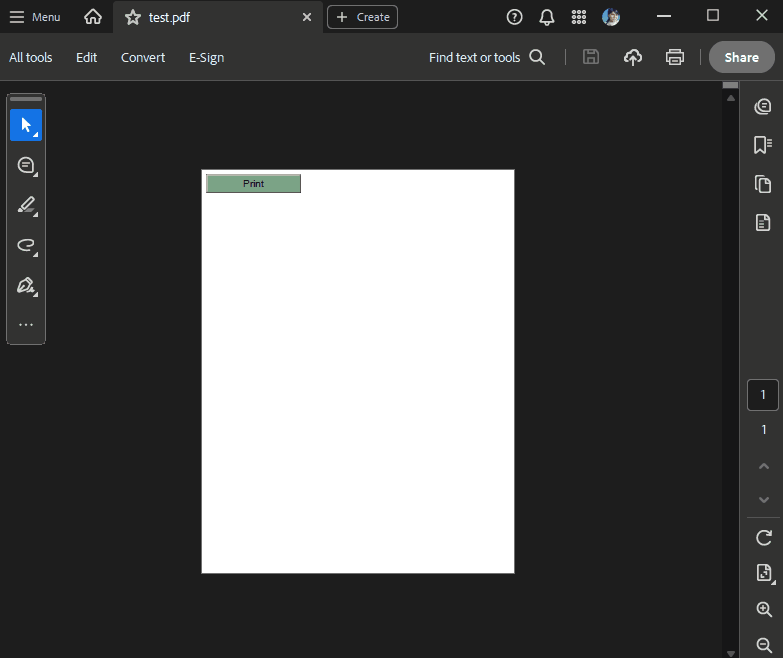This screenshot has height=658, width=783.
Task: Expand more tools with three dots
Action: tap(26, 325)
